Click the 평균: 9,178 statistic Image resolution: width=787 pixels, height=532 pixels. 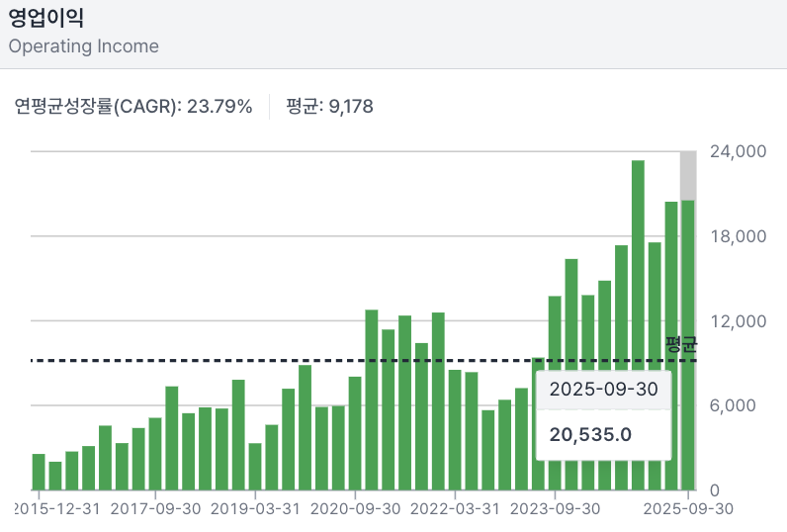coord(329,106)
